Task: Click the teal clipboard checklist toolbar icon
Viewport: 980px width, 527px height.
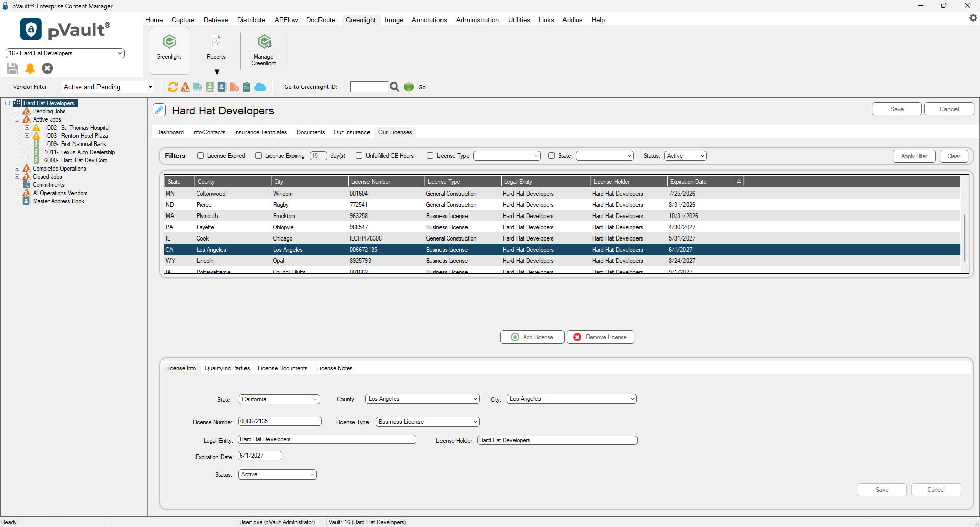Action: tap(247, 87)
